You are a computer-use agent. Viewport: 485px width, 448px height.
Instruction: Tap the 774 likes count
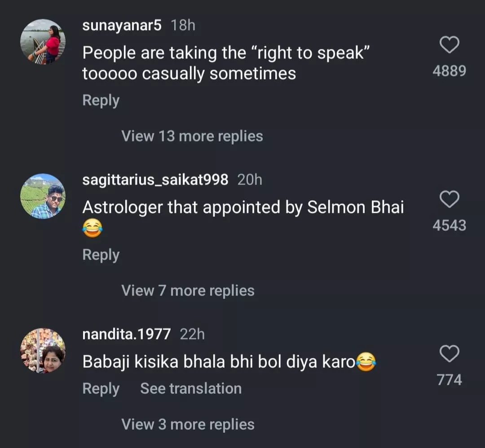pyautogui.click(x=449, y=380)
